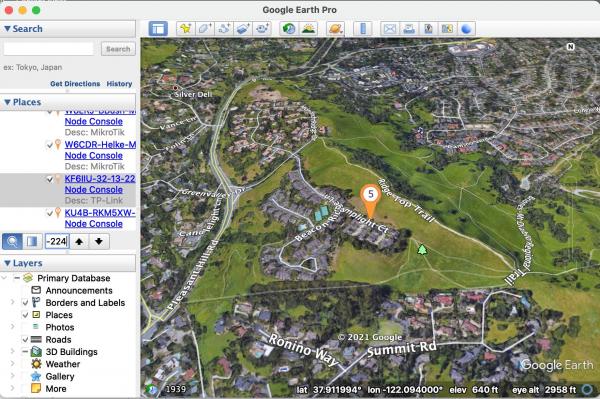Open the historical imagery clock icon
Screen dimensions: 600x399
289,29
